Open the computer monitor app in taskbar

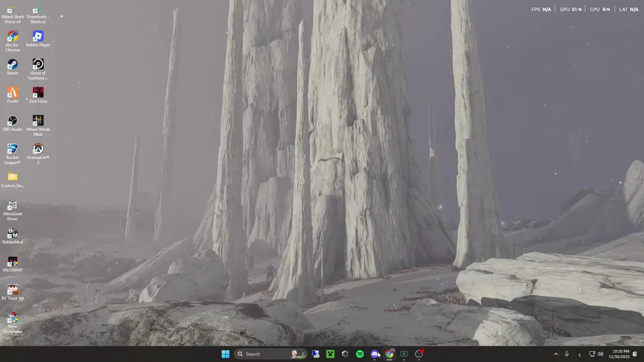[315, 354]
